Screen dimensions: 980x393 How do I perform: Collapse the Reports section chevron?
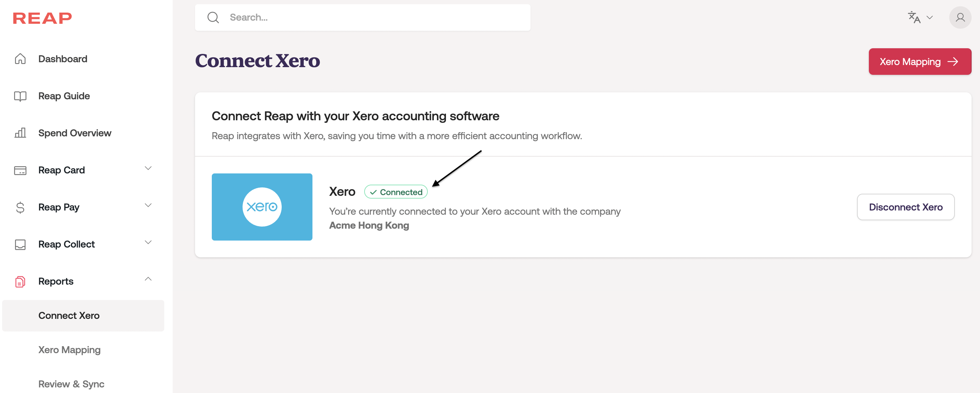tap(149, 279)
